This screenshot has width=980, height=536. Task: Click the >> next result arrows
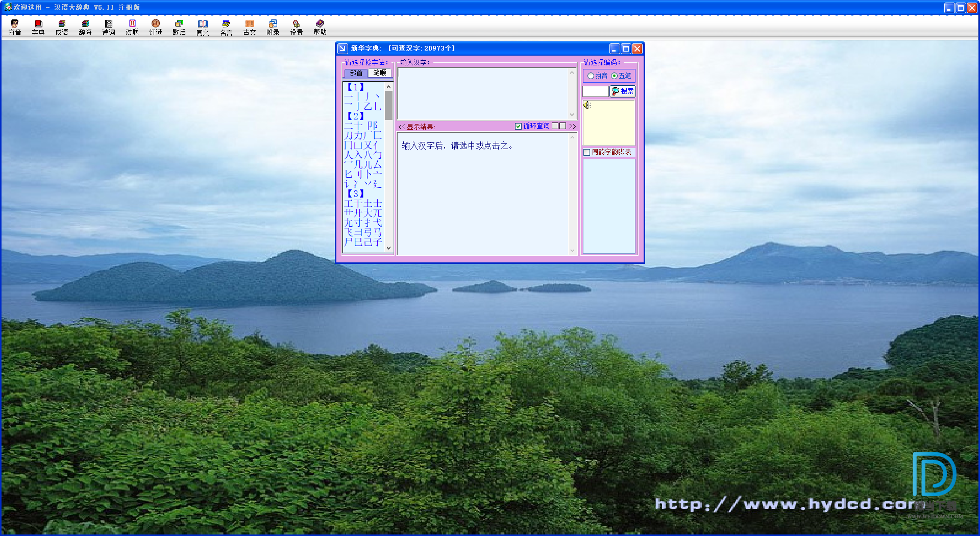[572, 126]
